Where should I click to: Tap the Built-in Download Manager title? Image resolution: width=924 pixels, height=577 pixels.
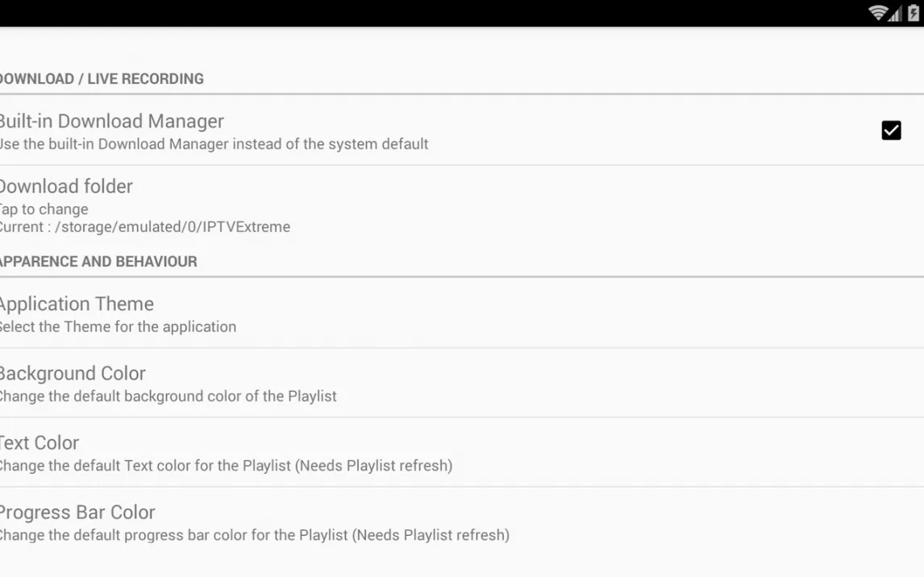111,121
